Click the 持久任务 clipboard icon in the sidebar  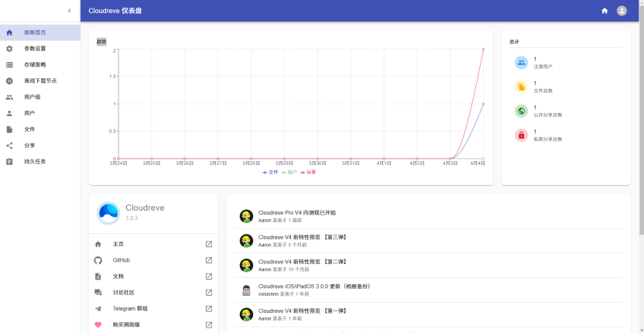pyautogui.click(x=9, y=162)
